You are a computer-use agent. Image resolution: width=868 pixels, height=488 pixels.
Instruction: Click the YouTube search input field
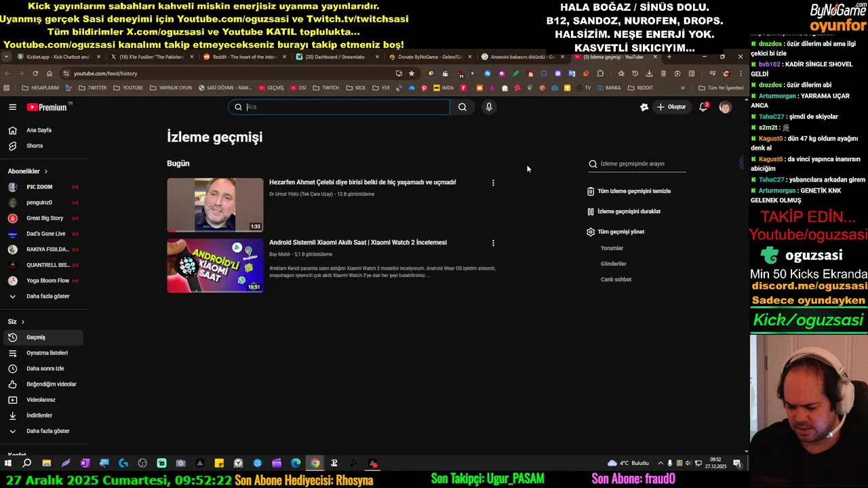point(339,107)
